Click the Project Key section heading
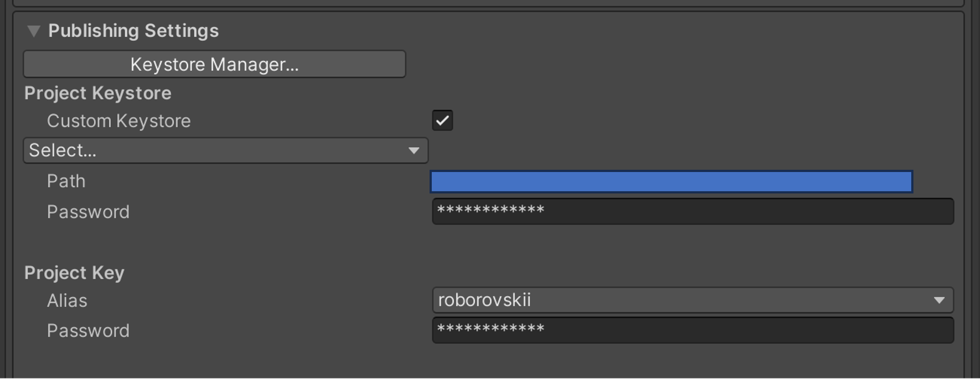 point(74,273)
